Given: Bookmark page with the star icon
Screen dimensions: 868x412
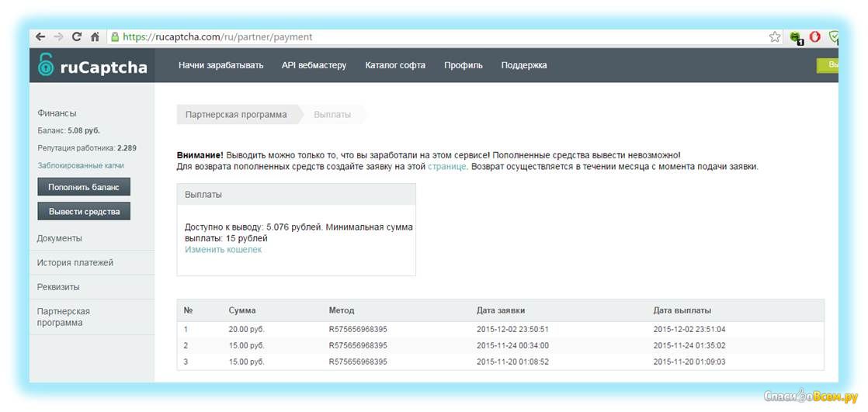Looking at the screenshot, I should point(774,36).
